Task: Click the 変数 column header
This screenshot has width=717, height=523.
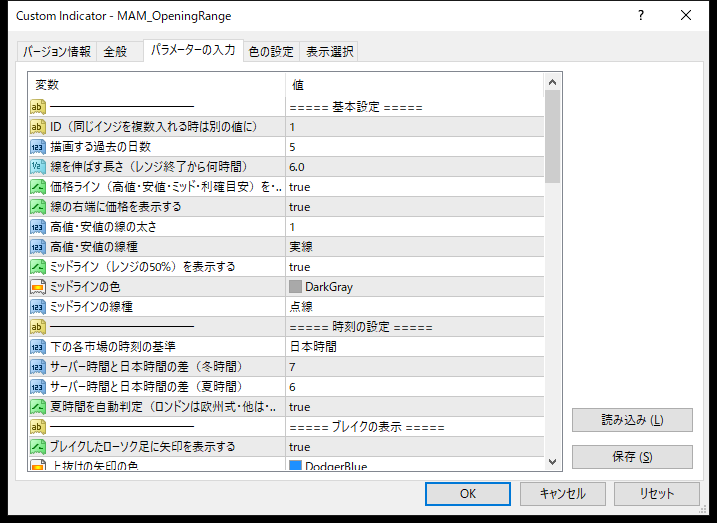Action: coord(157,85)
